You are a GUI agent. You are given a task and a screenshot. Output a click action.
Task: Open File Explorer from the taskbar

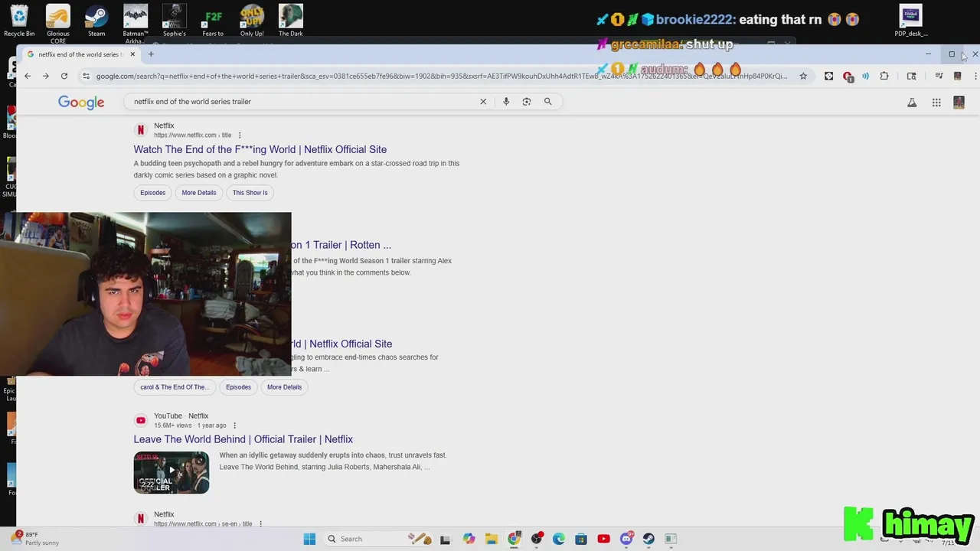click(492, 539)
